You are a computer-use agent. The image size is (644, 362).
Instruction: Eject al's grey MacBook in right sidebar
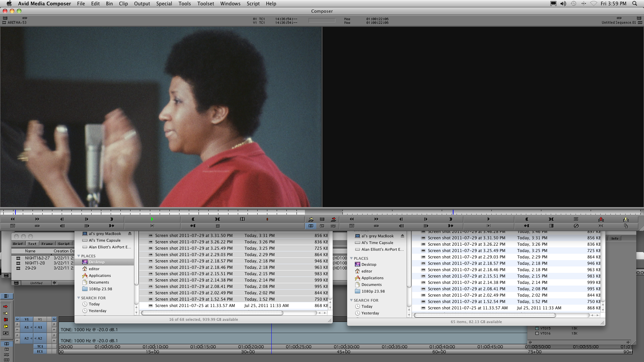coord(402,236)
